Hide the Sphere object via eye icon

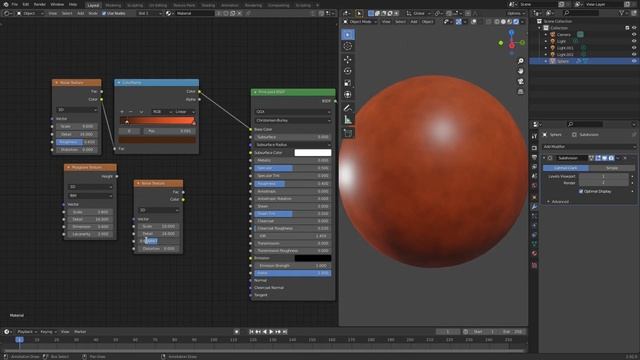point(634,61)
